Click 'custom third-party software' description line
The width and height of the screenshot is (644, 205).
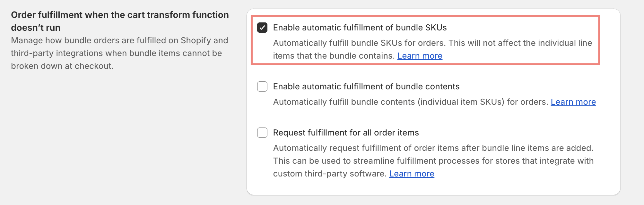[x=330, y=174]
